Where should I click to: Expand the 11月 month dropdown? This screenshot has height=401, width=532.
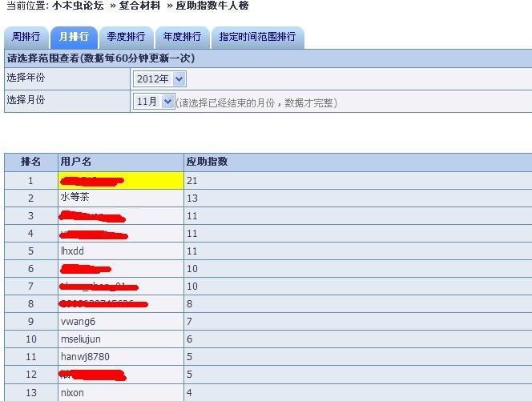click(x=154, y=101)
